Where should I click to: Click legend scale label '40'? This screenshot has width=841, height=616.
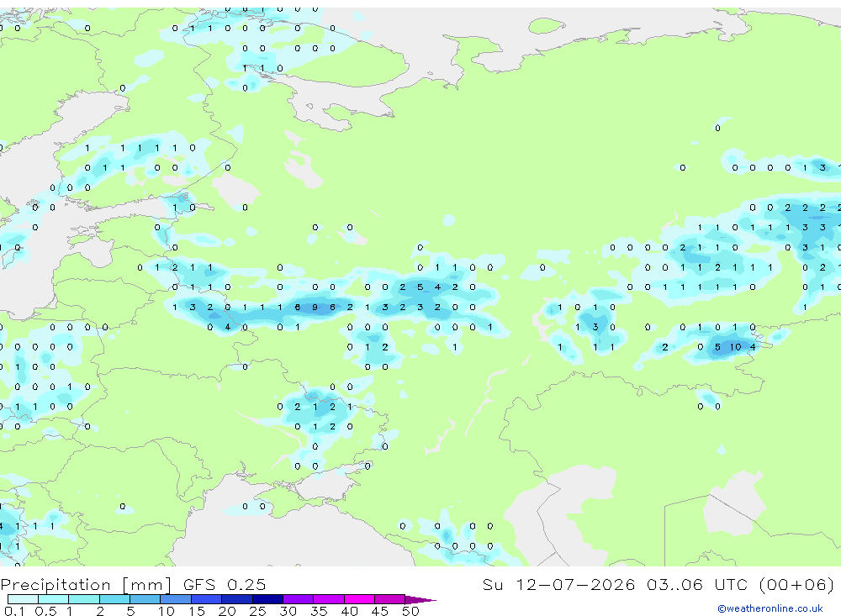pyautogui.click(x=349, y=611)
